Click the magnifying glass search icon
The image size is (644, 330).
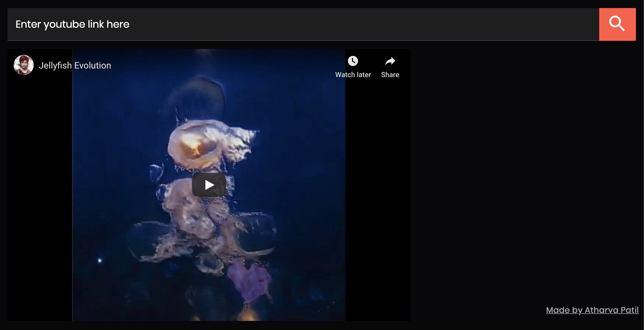click(617, 24)
